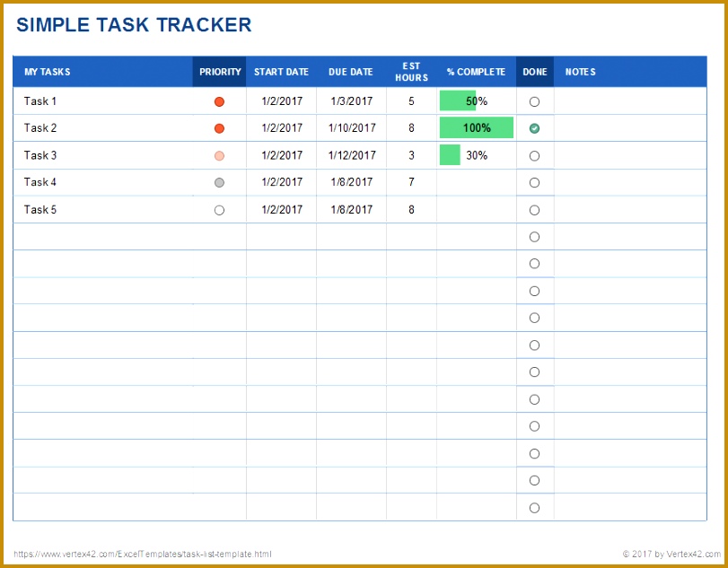Click the Notes cell for Task 2

[x=628, y=128]
